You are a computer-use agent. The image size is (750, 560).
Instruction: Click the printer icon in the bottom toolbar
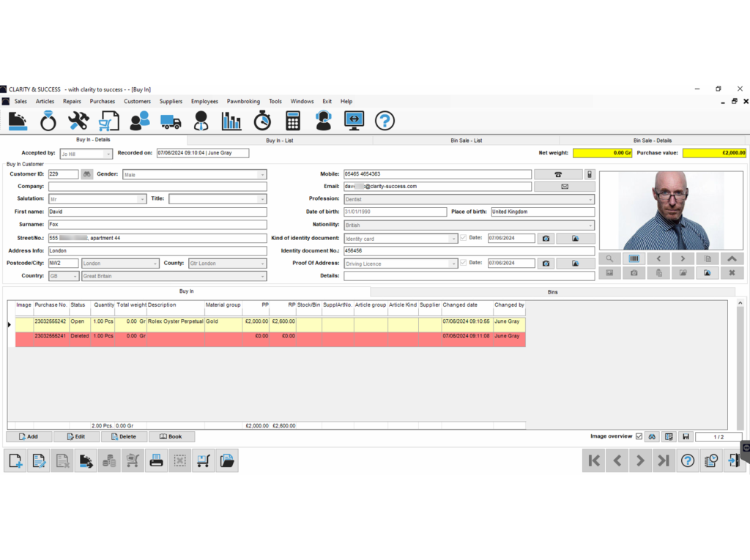pos(156,460)
